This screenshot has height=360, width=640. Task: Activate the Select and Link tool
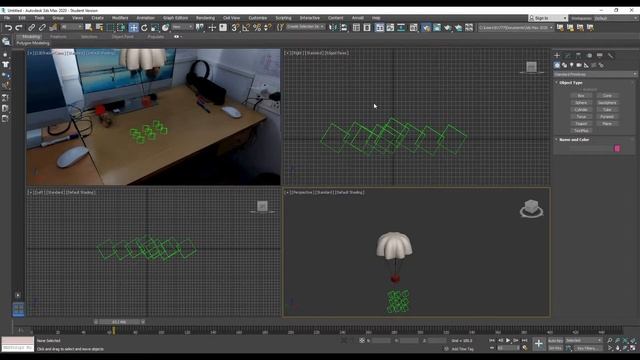(31, 28)
